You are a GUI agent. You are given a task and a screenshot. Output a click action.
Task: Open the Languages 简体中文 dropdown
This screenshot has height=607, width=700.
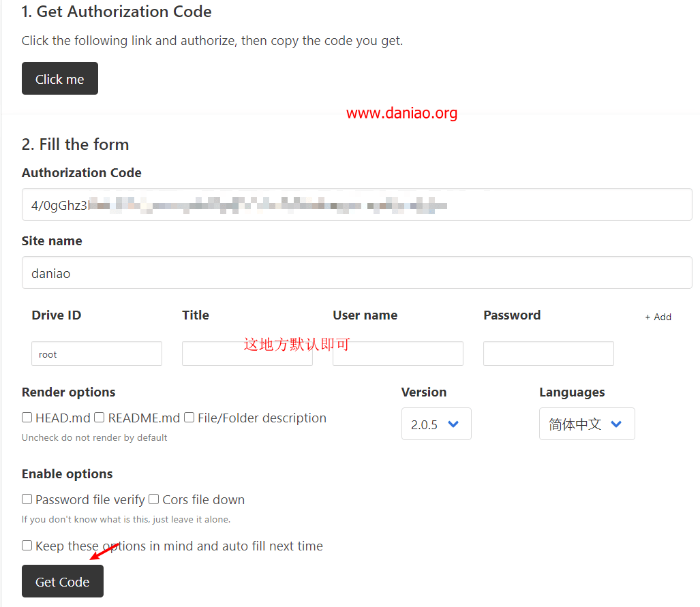587,424
